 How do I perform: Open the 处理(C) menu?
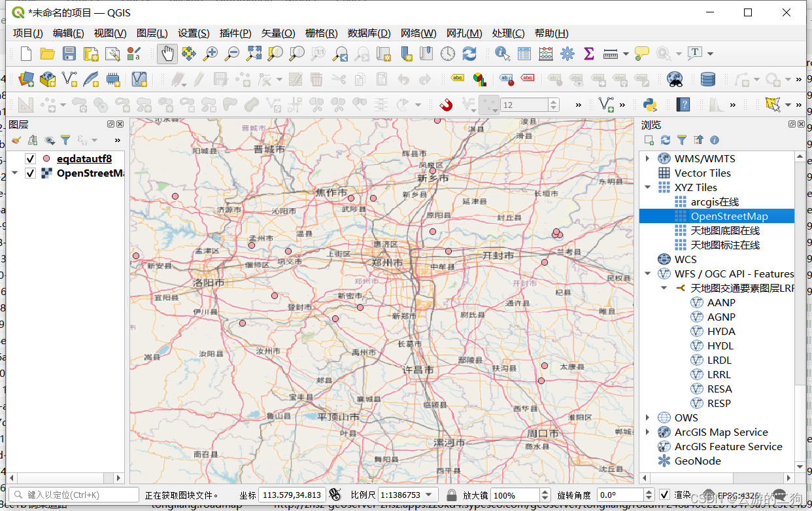[508, 33]
